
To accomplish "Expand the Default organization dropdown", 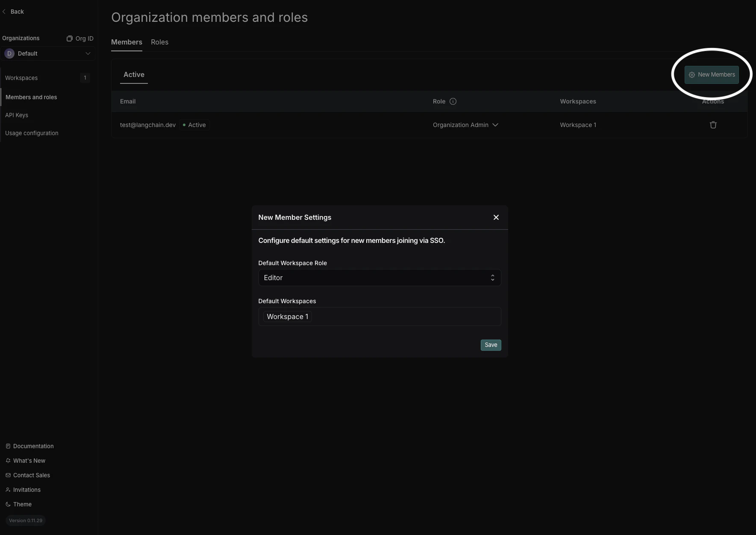I will [x=88, y=53].
